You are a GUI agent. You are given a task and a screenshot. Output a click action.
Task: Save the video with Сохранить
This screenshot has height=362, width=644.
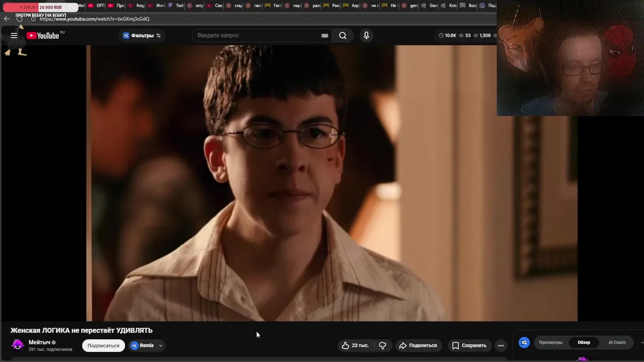coord(469,345)
